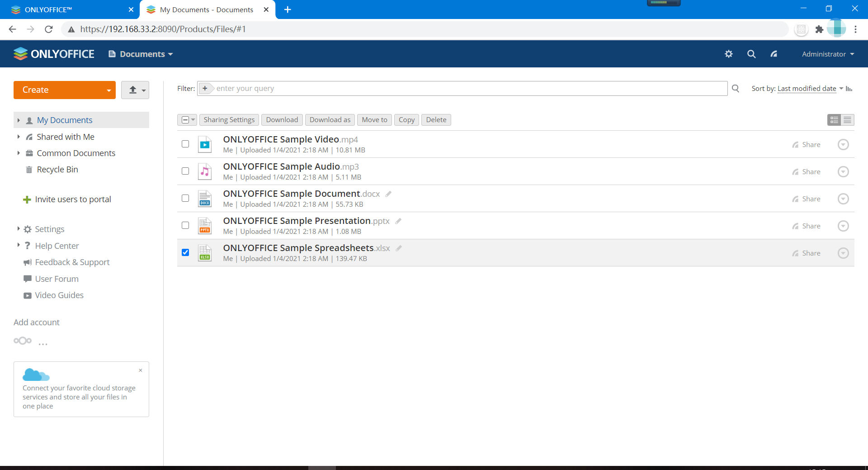
Task: Open the search icon in the header
Action: 751,54
